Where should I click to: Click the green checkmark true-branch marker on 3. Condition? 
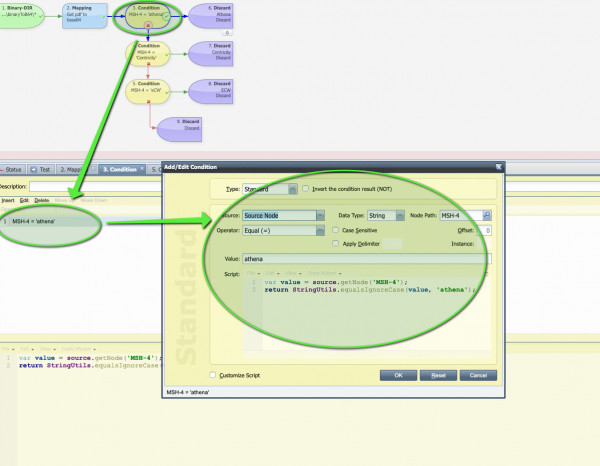pos(166,16)
